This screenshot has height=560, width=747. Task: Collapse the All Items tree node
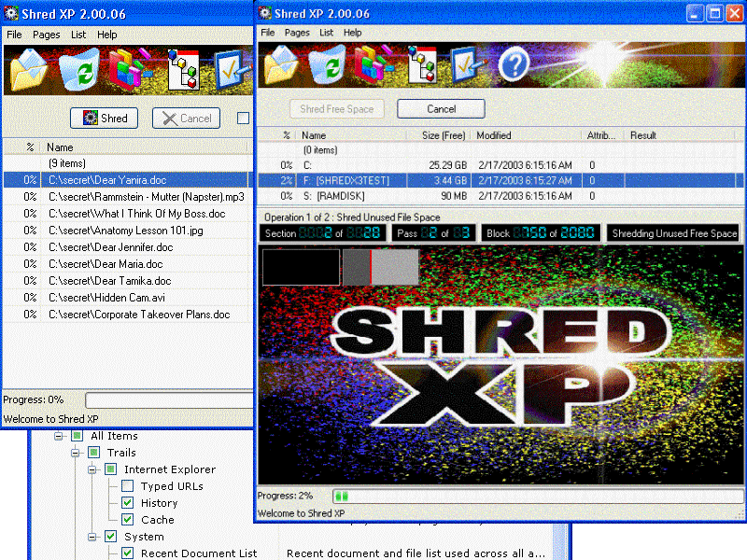click(59, 436)
